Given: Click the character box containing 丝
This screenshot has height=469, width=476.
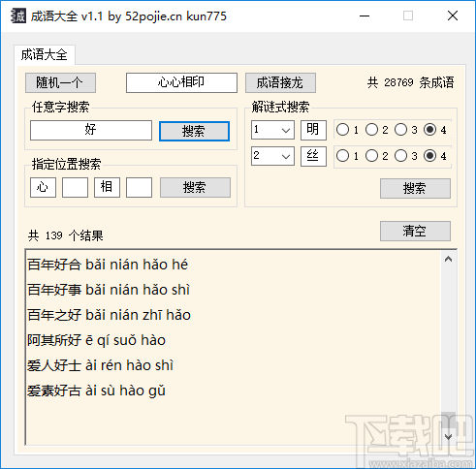Looking at the screenshot, I should click(x=313, y=156).
